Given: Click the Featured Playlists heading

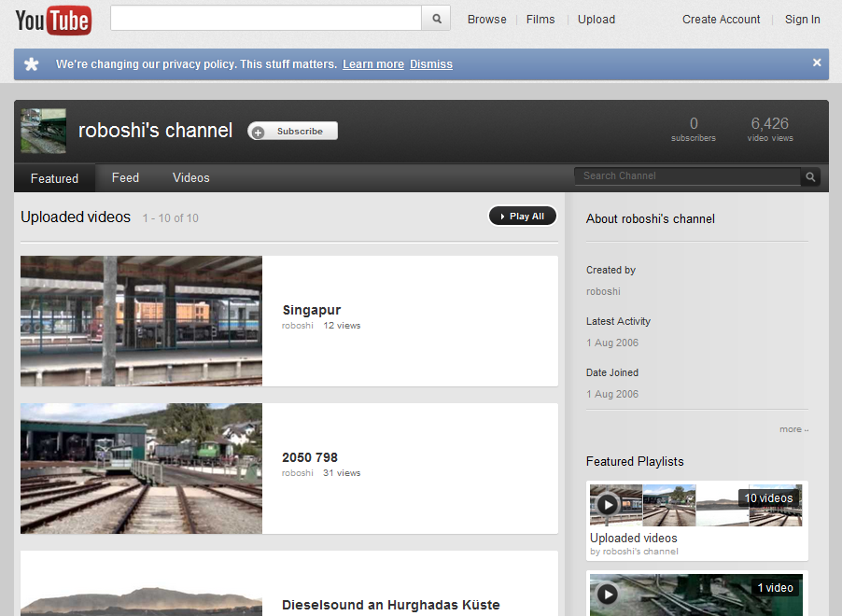Looking at the screenshot, I should 635,461.
